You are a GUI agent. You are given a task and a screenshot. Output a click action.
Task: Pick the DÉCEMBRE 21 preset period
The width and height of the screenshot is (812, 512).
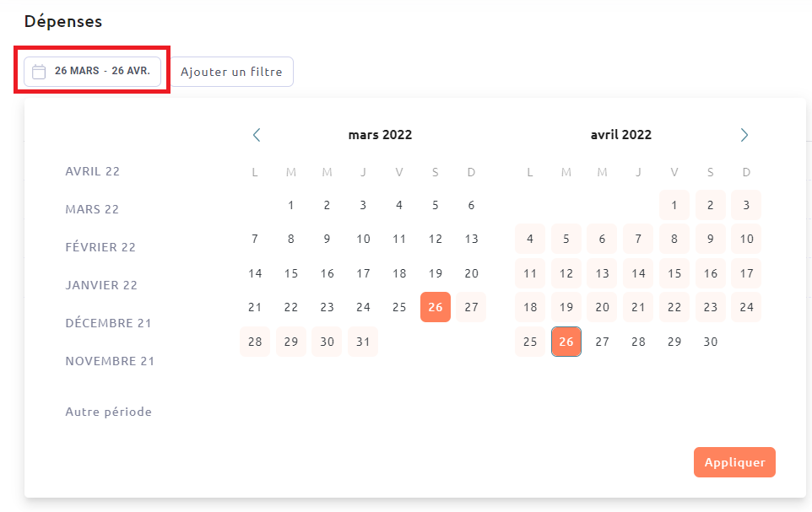pyautogui.click(x=108, y=323)
